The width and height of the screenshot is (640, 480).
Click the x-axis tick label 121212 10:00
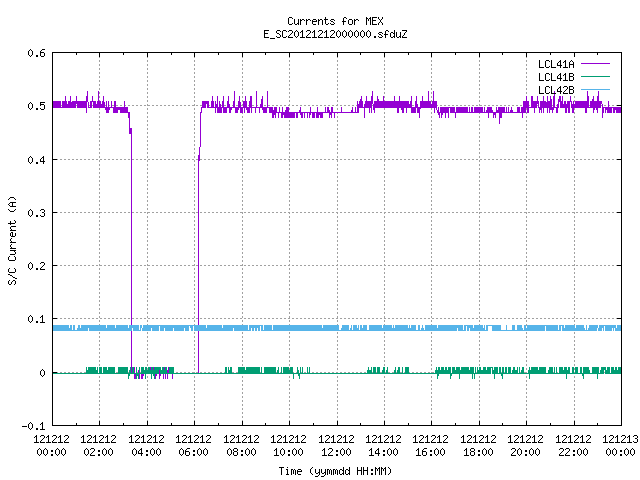click(288, 446)
